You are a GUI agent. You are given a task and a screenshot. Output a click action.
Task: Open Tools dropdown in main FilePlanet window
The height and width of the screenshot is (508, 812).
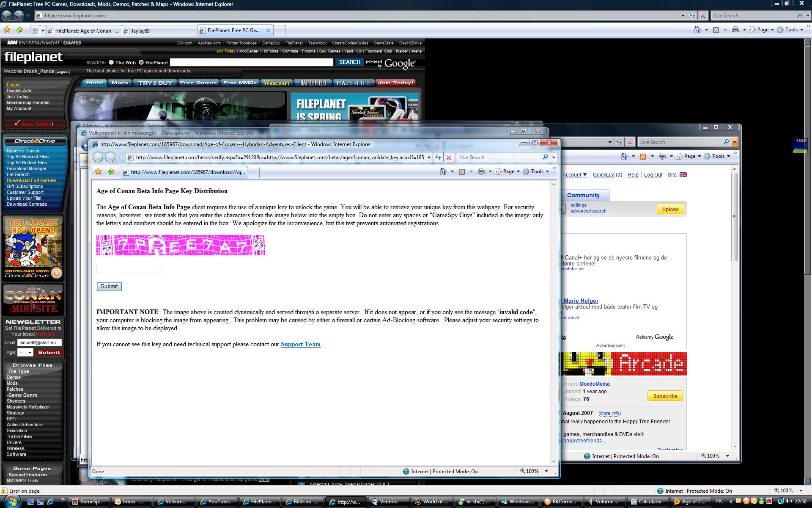click(791, 30)
